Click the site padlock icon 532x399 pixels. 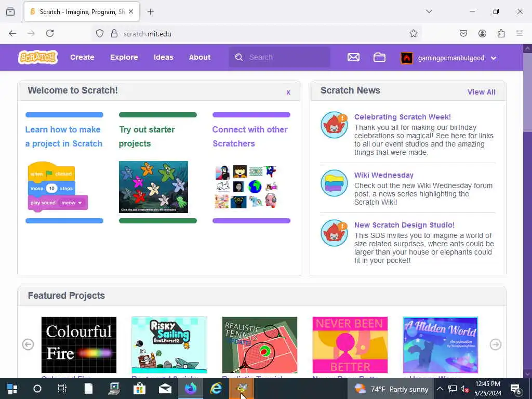click(114, 33)
